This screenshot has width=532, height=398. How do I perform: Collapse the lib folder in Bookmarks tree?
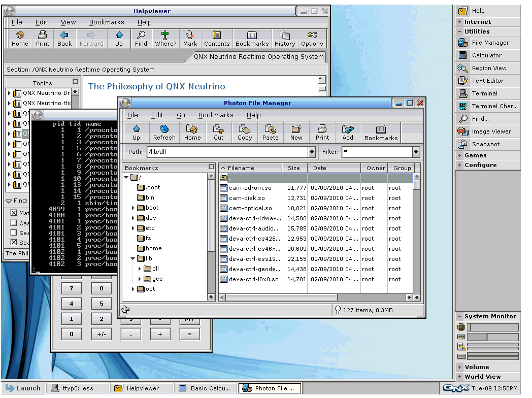133,258
